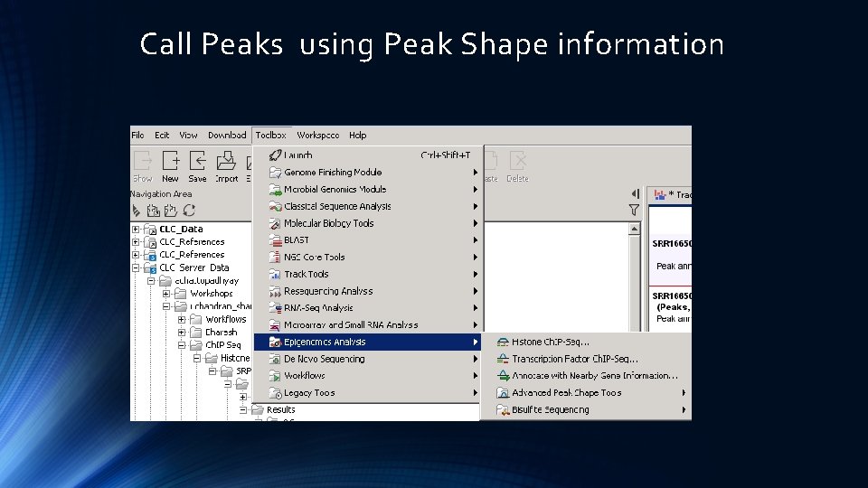This screenshot has width=868, height=488.
Task: Choose Transcription Factor ChIP-Seq tool
Action: [x=587, y=359]
